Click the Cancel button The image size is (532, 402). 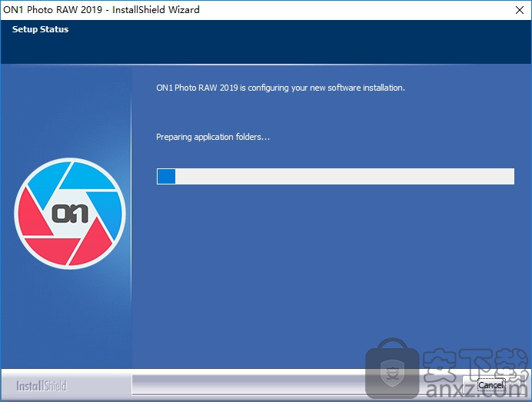tap(490, 385)
